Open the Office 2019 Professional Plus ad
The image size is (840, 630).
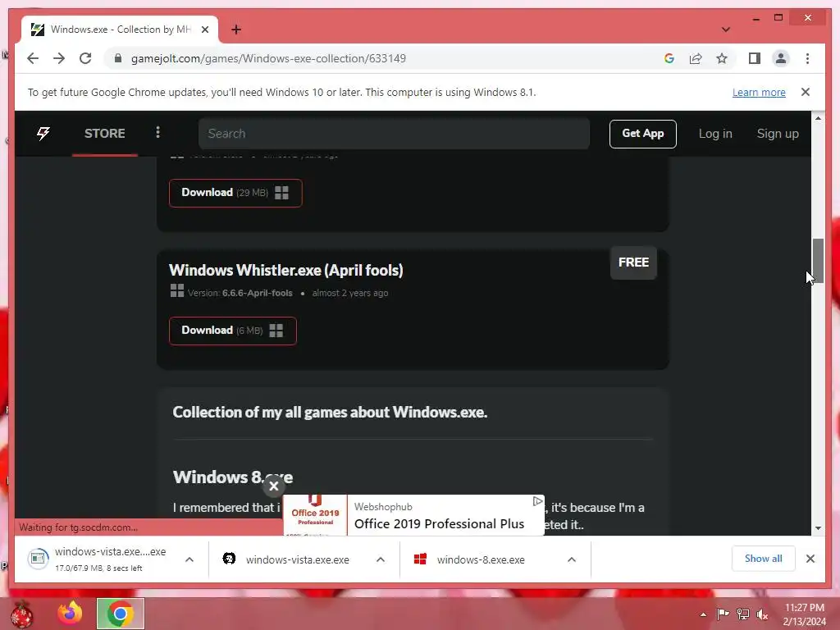(440, 523)
